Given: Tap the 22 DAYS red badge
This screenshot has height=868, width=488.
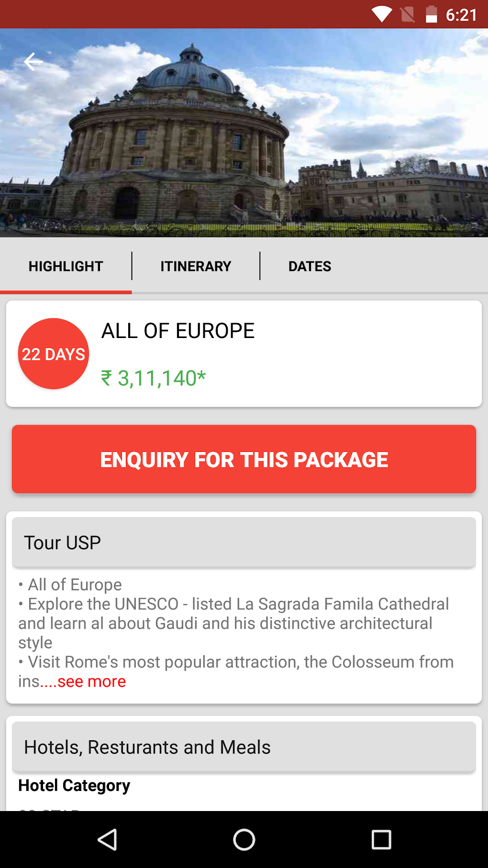Looking at the screenshot, I should [54, 354].
